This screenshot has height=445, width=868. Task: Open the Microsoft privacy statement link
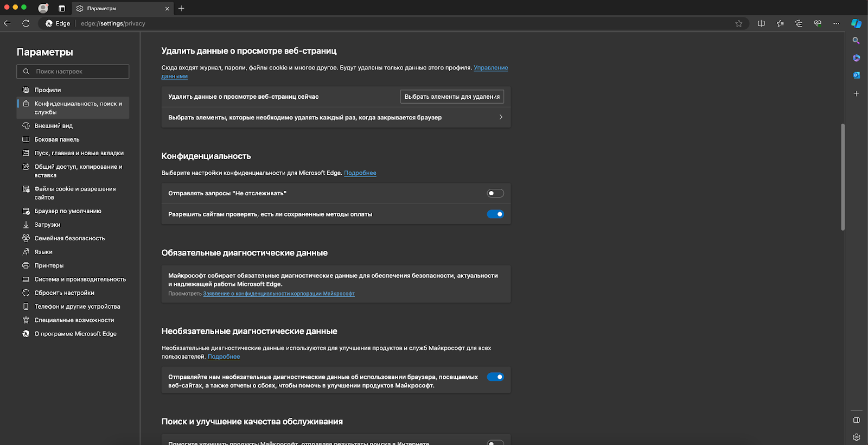pos(278,294)
